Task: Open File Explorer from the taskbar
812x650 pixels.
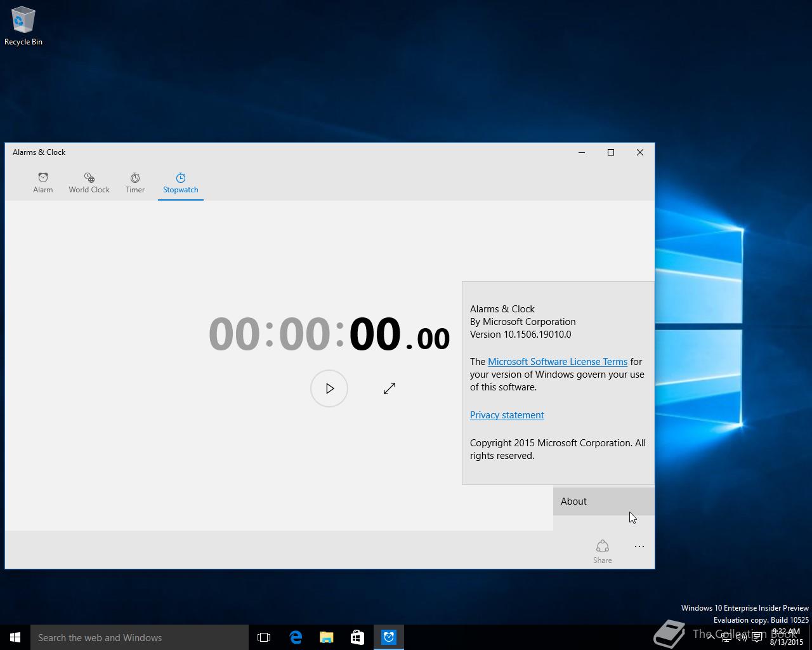Action: pyautogui.click(x=326, y=637)
